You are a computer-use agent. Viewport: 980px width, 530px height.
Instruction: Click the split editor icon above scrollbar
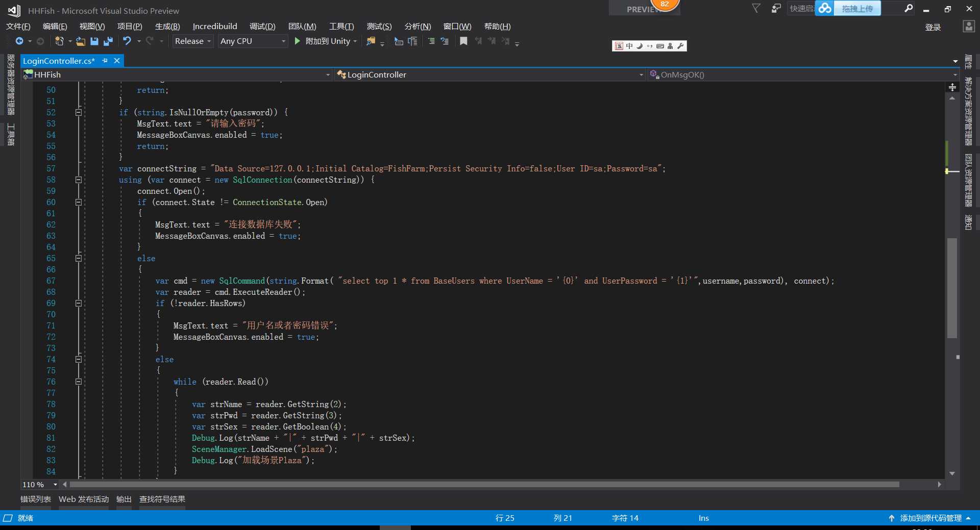point(952,87)
